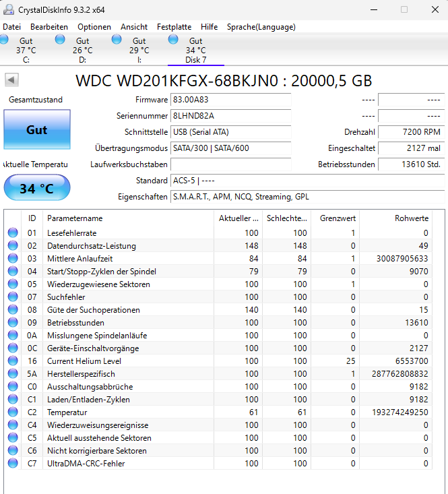Click the Gut overall health status button
The image size is (448, 494).
coord(37,129)
